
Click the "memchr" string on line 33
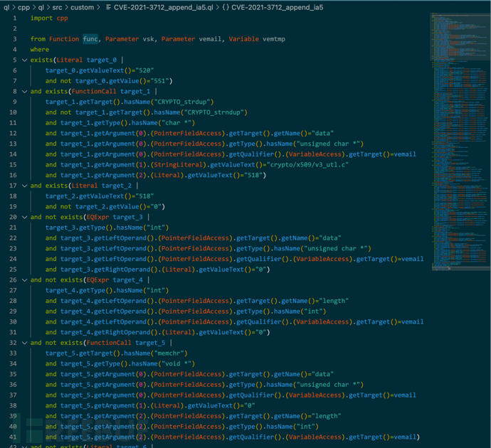click(169, 353)
